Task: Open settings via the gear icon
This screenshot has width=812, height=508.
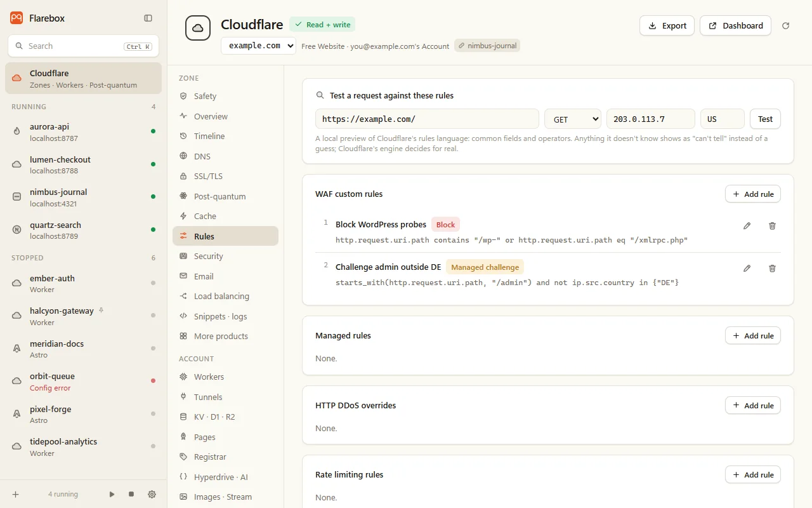Action: click(152, 494)
